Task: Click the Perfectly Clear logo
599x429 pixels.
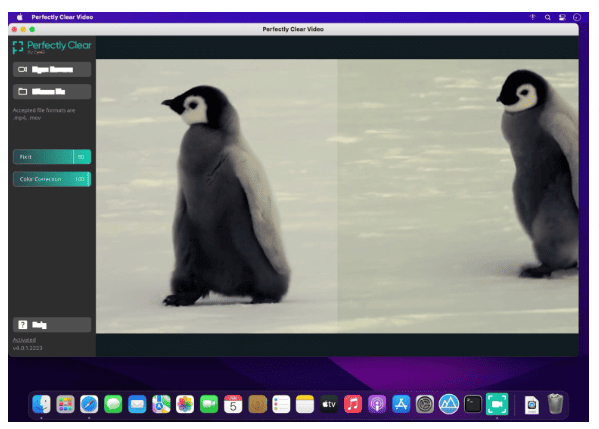Action: pos(52,47)
